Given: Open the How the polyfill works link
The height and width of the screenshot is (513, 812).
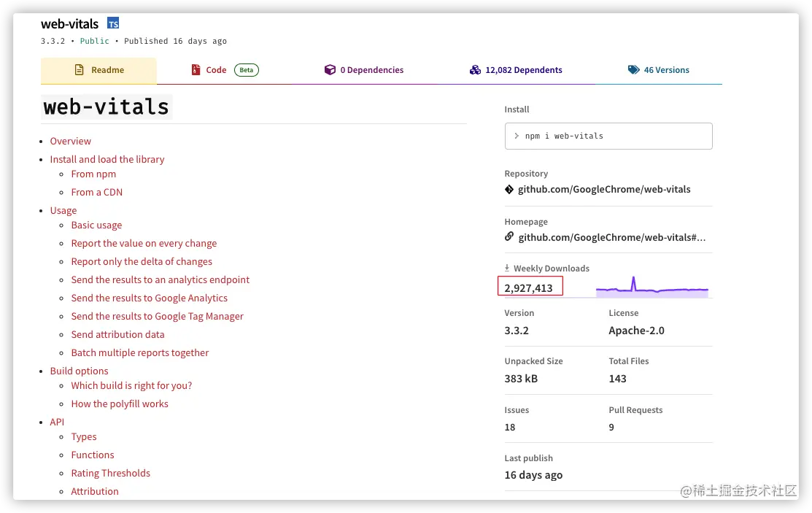Looking at the screenshot, I should pos(120,404).
